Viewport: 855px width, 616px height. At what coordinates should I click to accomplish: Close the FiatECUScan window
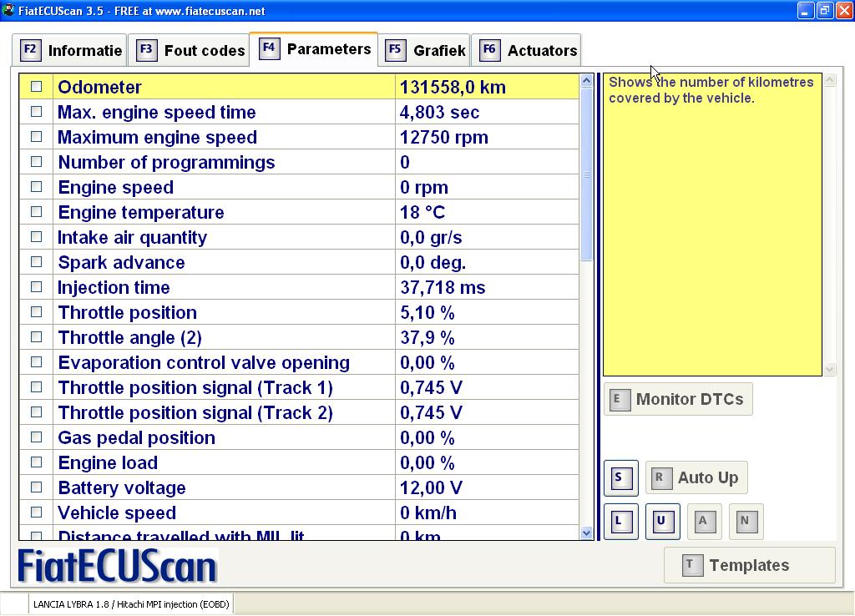tap(845, 10)
